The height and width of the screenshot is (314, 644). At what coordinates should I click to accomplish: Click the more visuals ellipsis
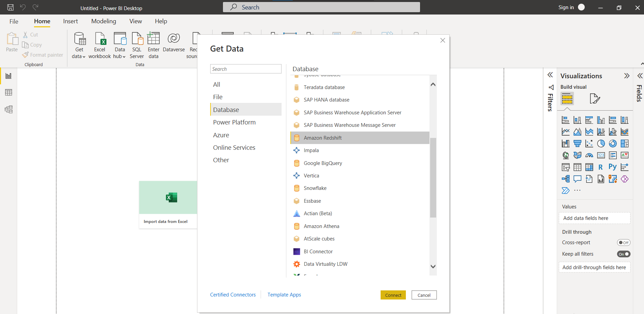pos(577,191)
